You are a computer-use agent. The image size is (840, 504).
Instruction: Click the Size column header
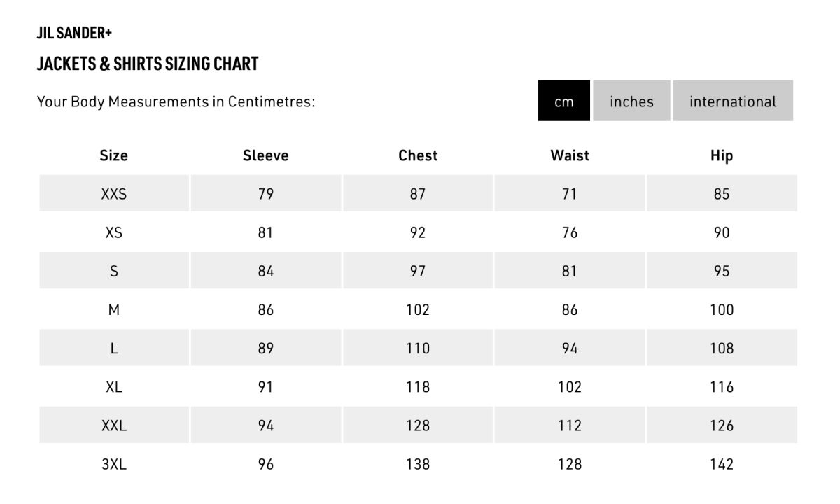point(114,155)
